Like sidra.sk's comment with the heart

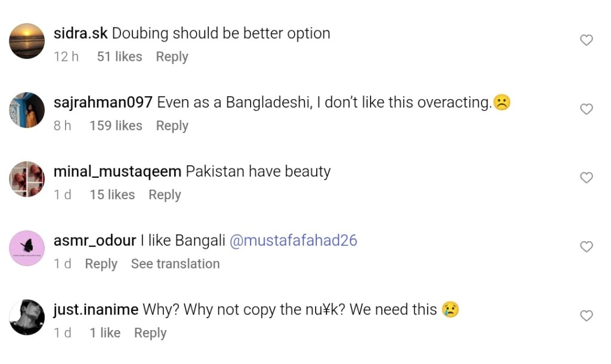click(x=587, y=40)
